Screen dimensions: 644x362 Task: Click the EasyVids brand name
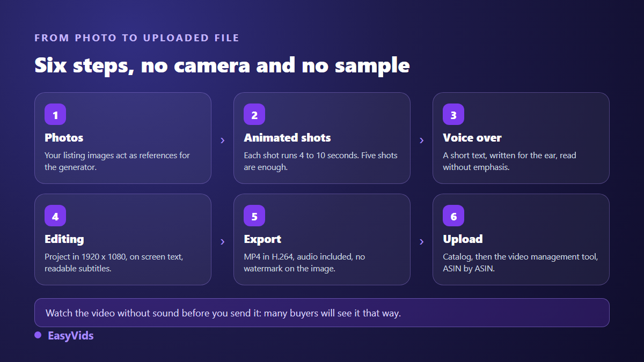coord(71,336)
